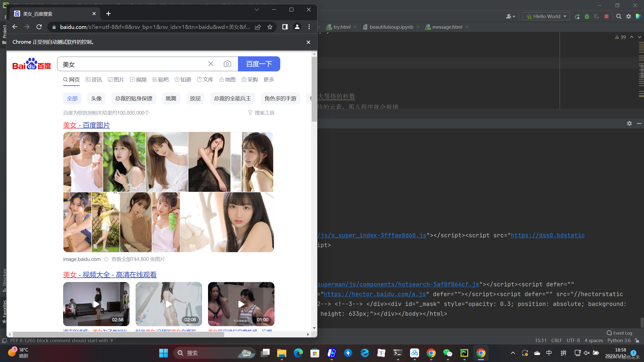
Task: Open the 采购 tab
Action: (250, 80)
